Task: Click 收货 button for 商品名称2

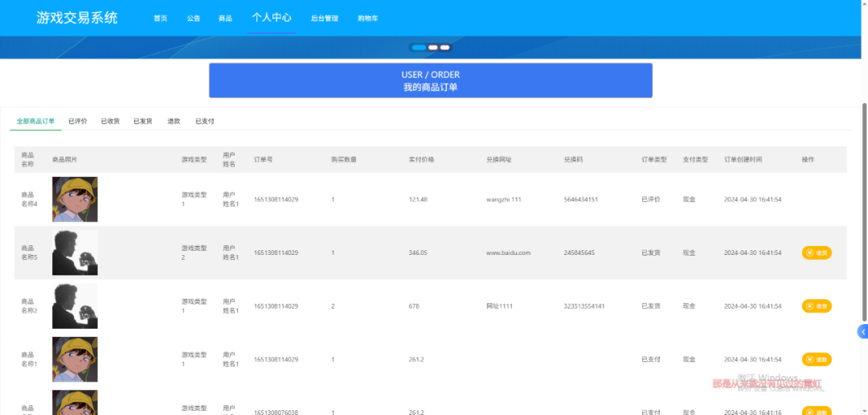Action: tap(817, 306)
